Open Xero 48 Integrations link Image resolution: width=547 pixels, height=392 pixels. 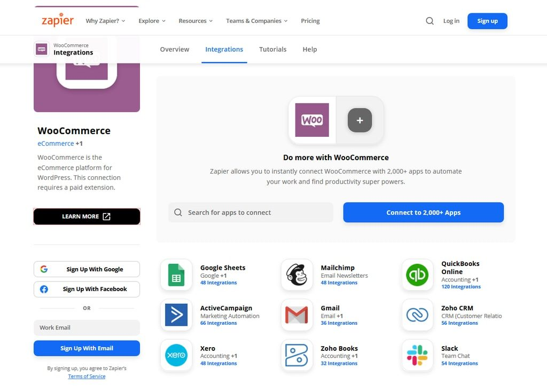point(218,363)
